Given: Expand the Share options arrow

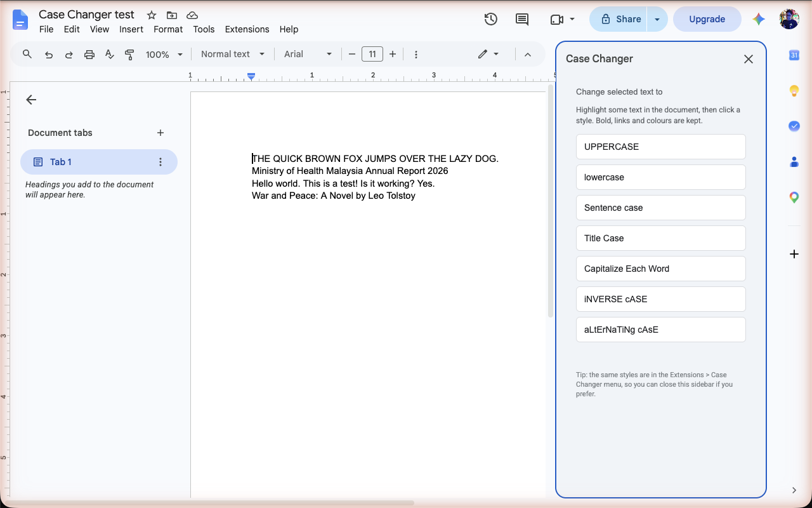Looking at the screenshot, I should point(657,19).
